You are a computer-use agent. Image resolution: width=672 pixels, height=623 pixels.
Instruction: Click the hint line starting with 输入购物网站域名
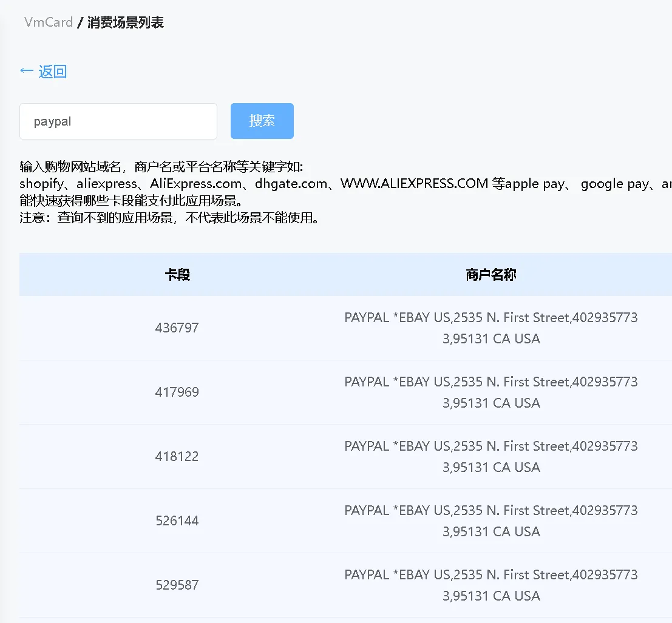pos(161,167)
